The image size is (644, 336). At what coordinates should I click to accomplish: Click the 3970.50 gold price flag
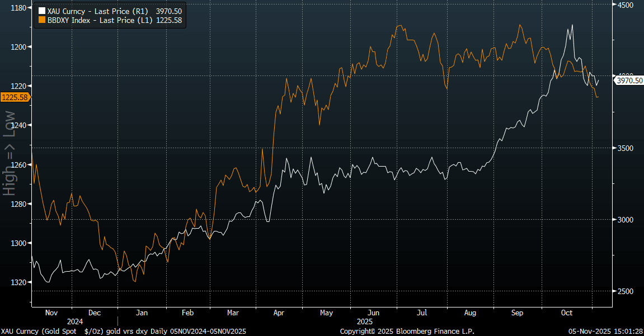(629, 81)
